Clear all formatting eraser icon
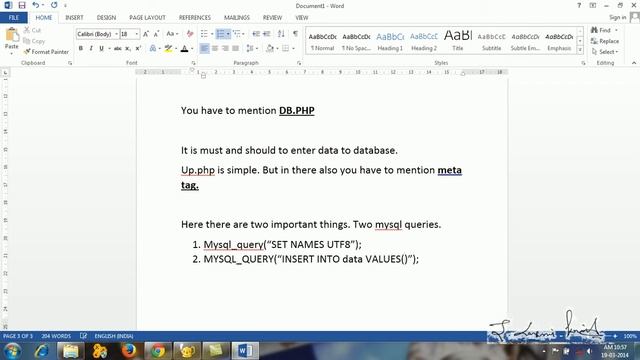The height and width of the screenshot is (360, 640). point(190,34)
